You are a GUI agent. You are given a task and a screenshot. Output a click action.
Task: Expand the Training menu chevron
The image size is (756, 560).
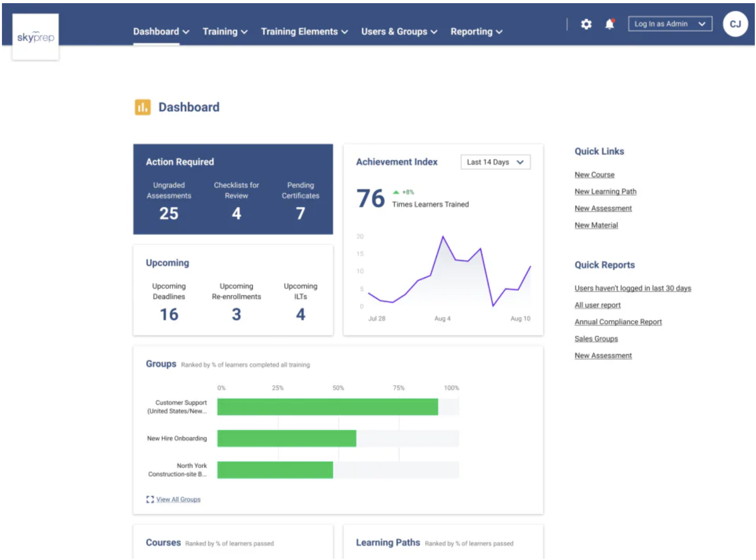pos(244,32)
